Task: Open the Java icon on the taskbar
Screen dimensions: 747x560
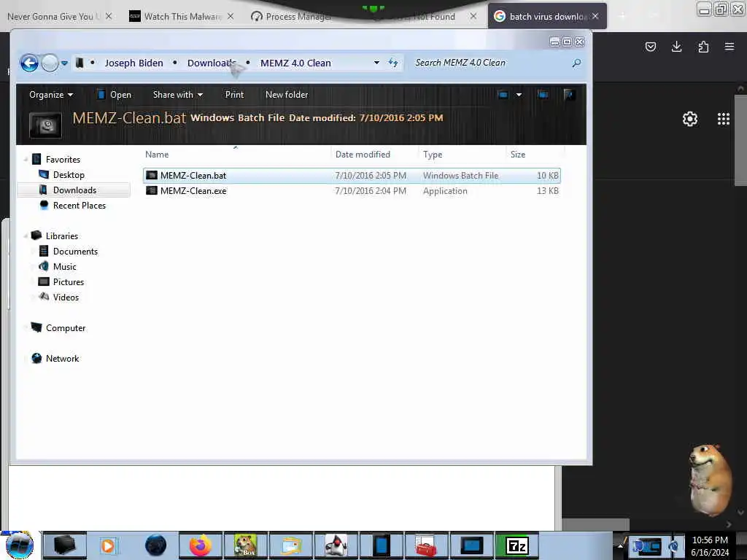Action: point(336,545)
